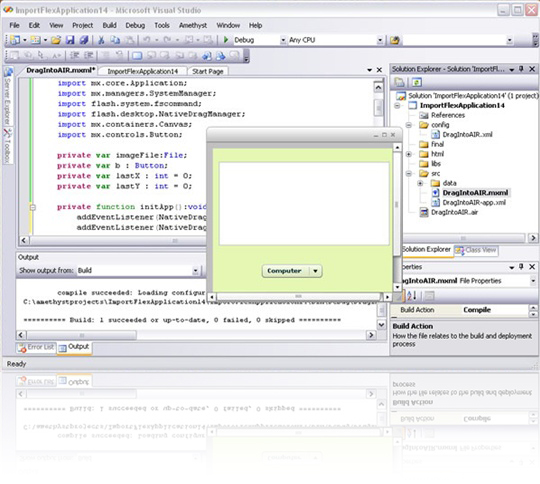
Task: Open the Computer combo box arrow
Action: 315,271
